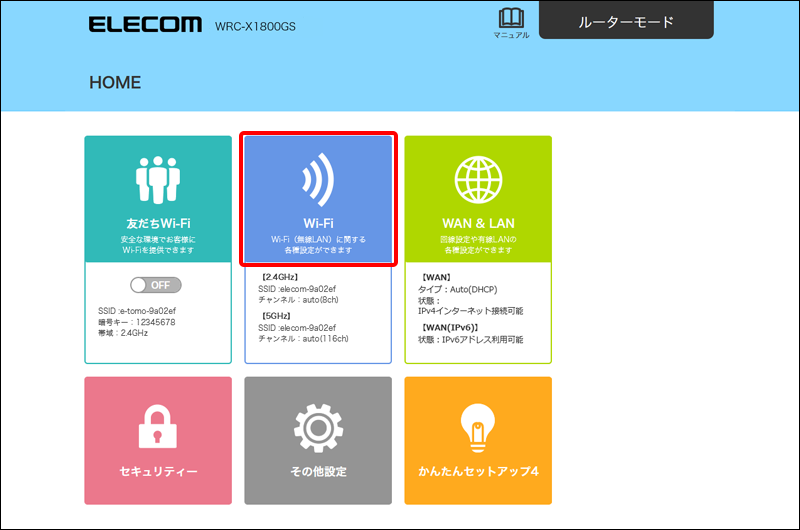Open the かんたんセットアップ4 lightbulb tile
The height and width of the screenshot is (530, 800).
[478, 441]
